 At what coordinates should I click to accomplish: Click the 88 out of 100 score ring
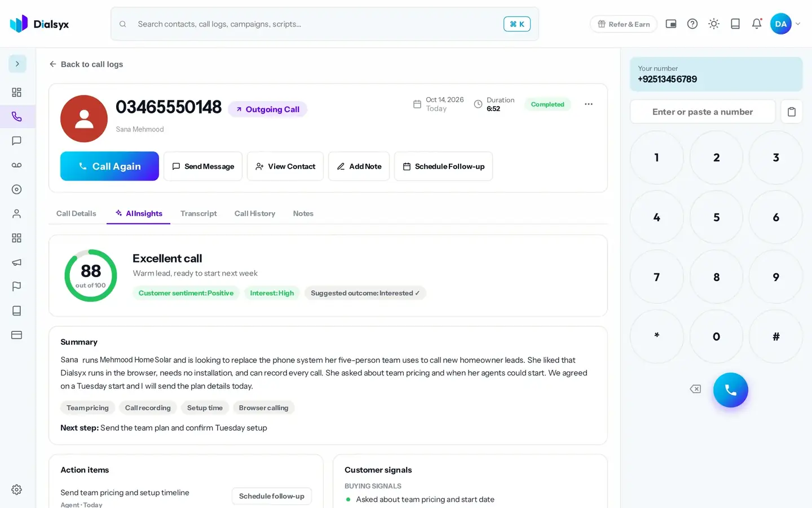91,275
